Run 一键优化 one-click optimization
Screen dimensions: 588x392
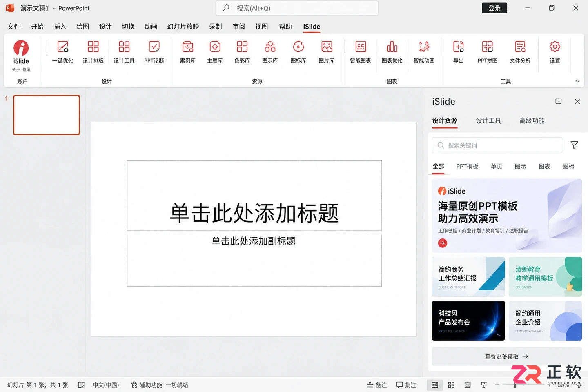point(62,52)
